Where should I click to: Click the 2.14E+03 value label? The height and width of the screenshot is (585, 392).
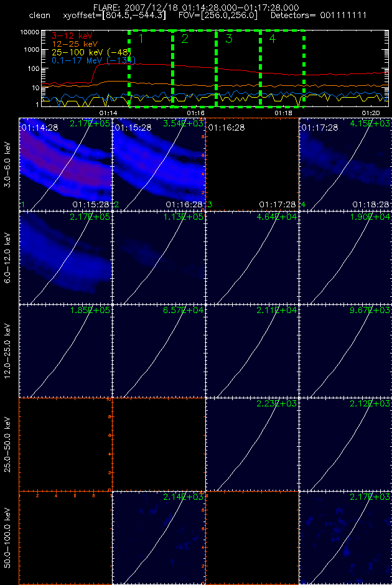tap(183, 497)
